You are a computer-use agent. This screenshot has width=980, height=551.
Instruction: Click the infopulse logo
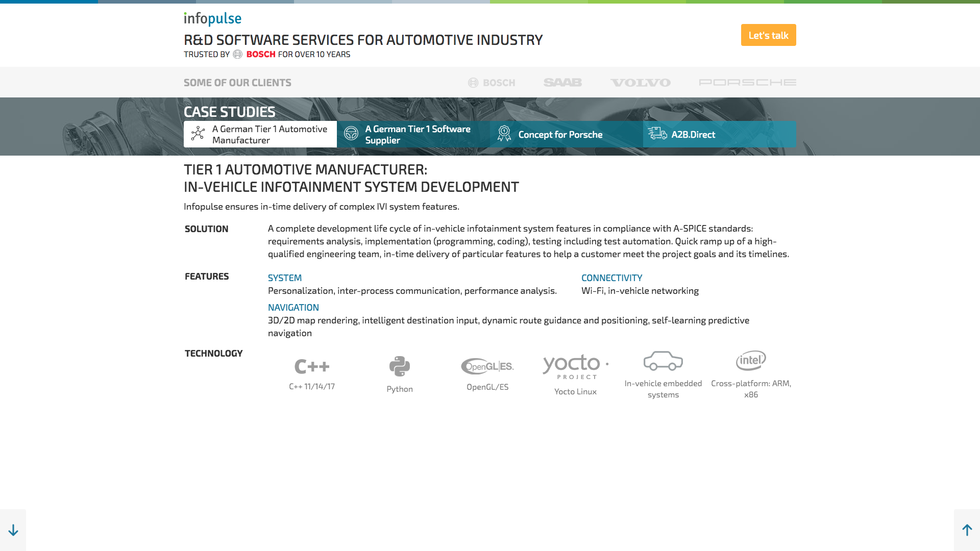pyautogui.click(x=212, y=19)
